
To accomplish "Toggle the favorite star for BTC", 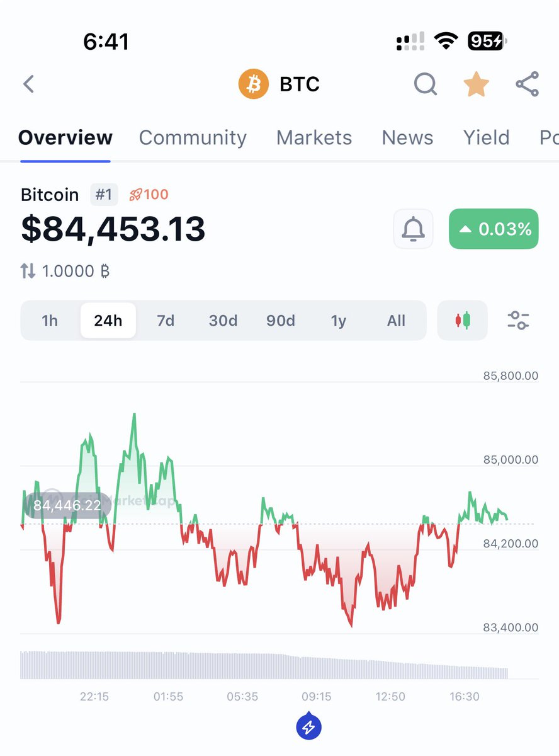I will pyautogui.click(x=476, y=84).
